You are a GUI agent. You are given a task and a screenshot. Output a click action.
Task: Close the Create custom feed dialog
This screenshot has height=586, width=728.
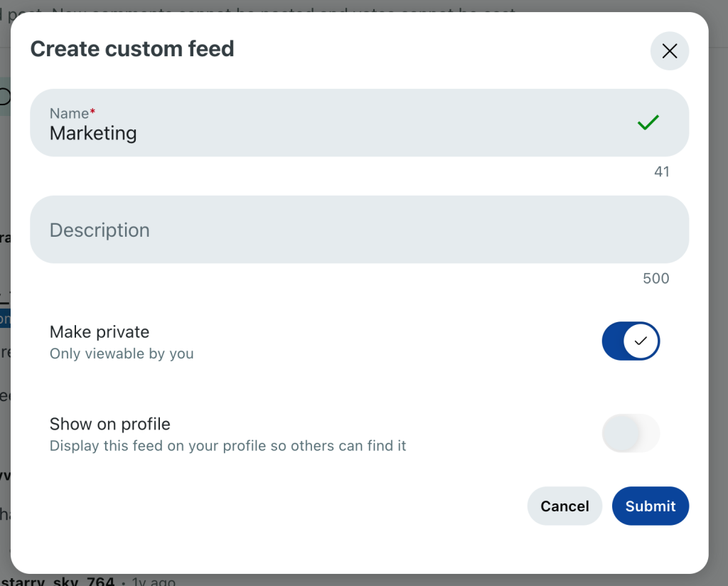(x=669, y=51)
